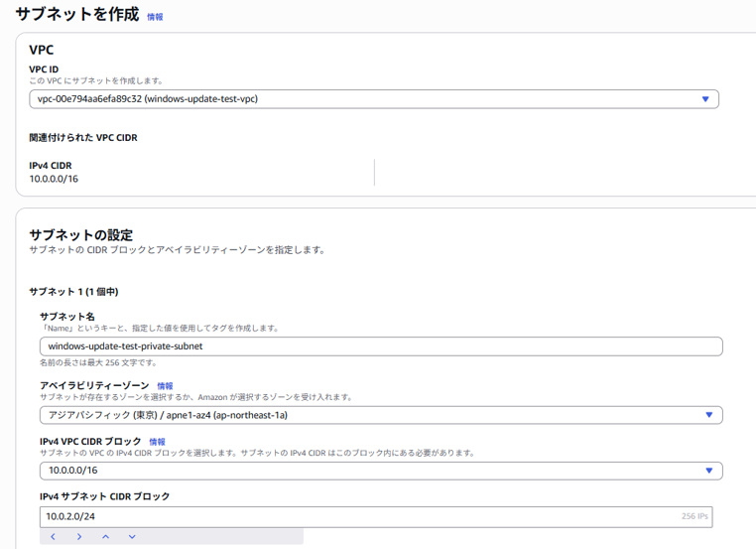Click the サブネットの設定 section heading
The height and width of the screenshot is (549, 756).
(x=81, y=235)
